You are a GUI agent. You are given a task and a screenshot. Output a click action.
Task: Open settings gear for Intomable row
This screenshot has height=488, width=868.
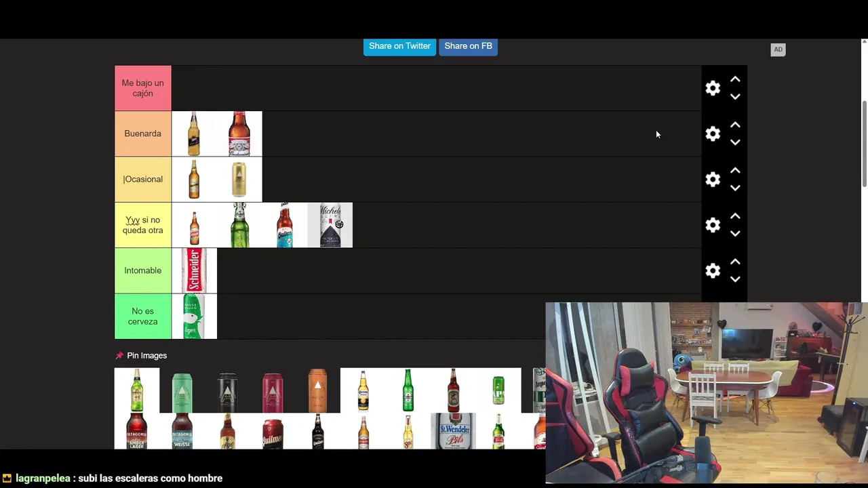(x=713, y=270)
